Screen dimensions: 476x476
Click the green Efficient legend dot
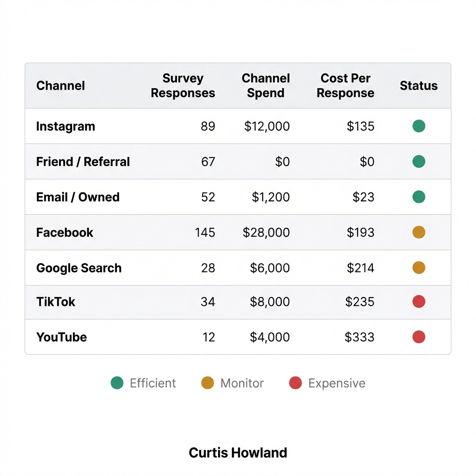point(117,383)
